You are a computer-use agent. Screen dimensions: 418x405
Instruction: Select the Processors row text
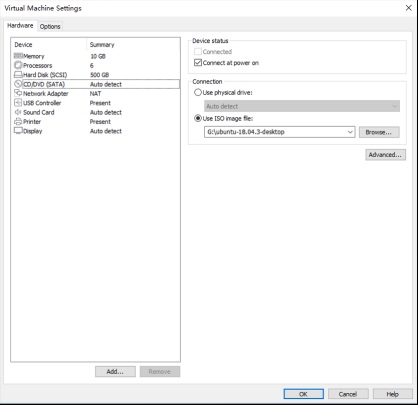(38, 65)
